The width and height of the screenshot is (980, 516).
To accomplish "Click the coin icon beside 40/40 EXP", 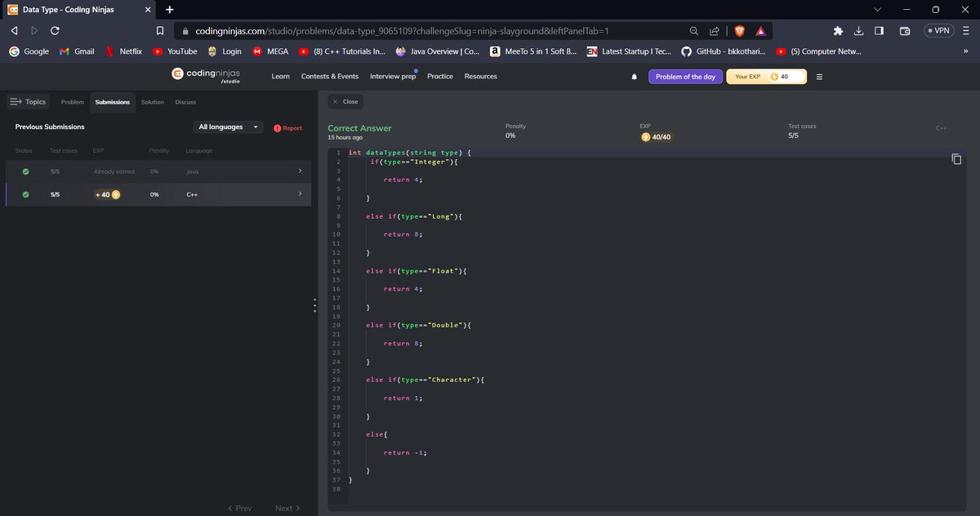I will 646,137.
